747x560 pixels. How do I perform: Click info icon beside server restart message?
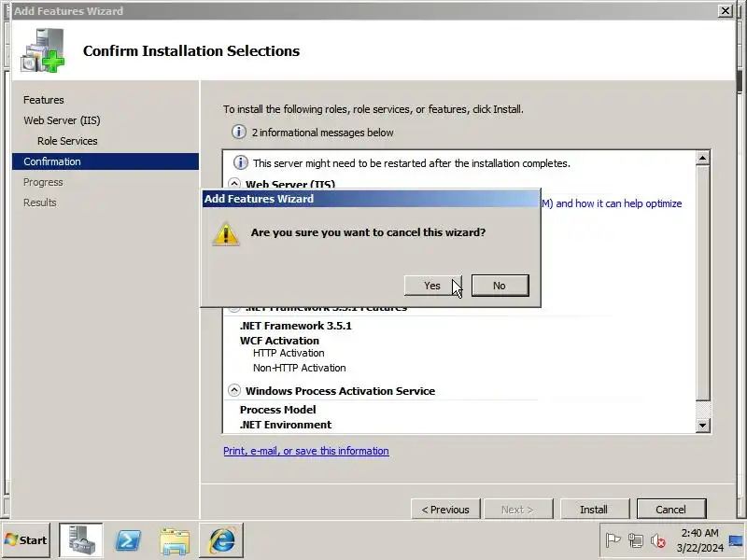click(240, 162)
